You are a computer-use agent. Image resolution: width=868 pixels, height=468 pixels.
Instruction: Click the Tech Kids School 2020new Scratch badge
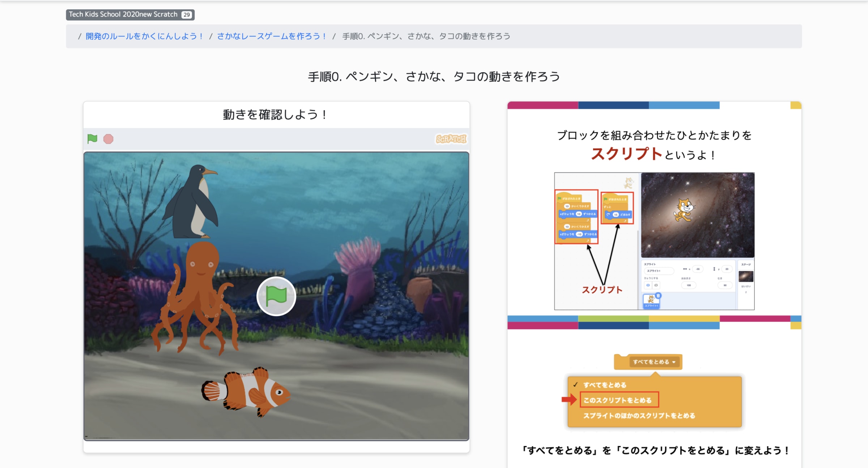[123, 14]
